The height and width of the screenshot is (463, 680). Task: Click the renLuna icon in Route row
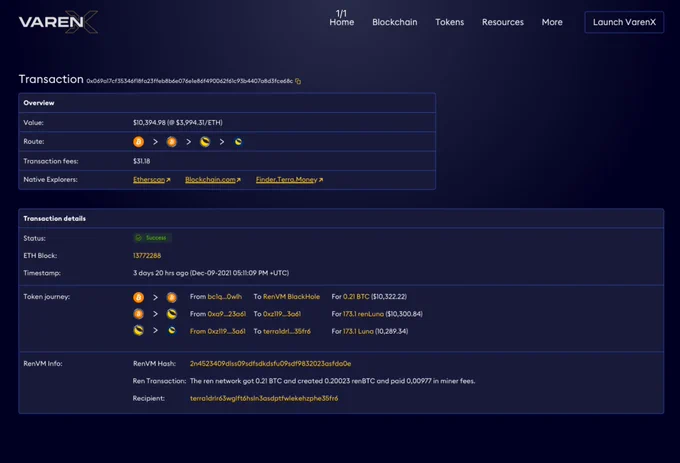(205, 142)
